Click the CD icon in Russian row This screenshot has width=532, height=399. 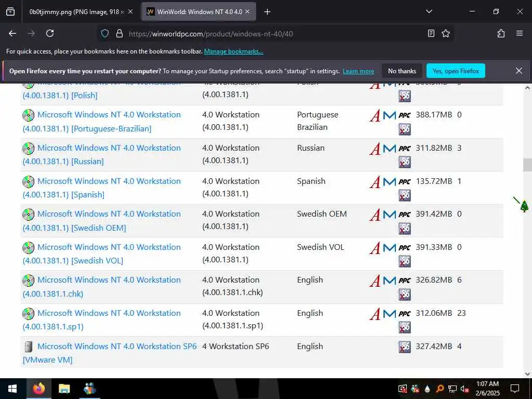point(28,148)
